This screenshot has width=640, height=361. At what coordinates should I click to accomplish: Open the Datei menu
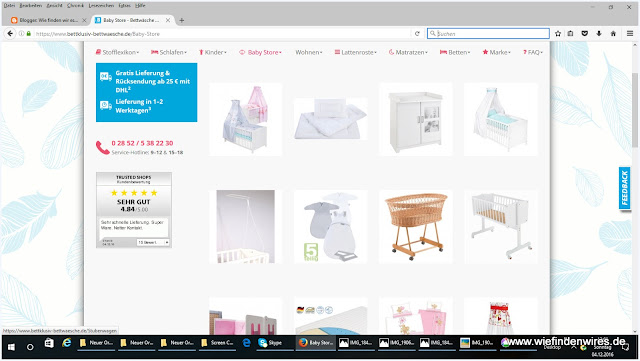click(9, 6)
